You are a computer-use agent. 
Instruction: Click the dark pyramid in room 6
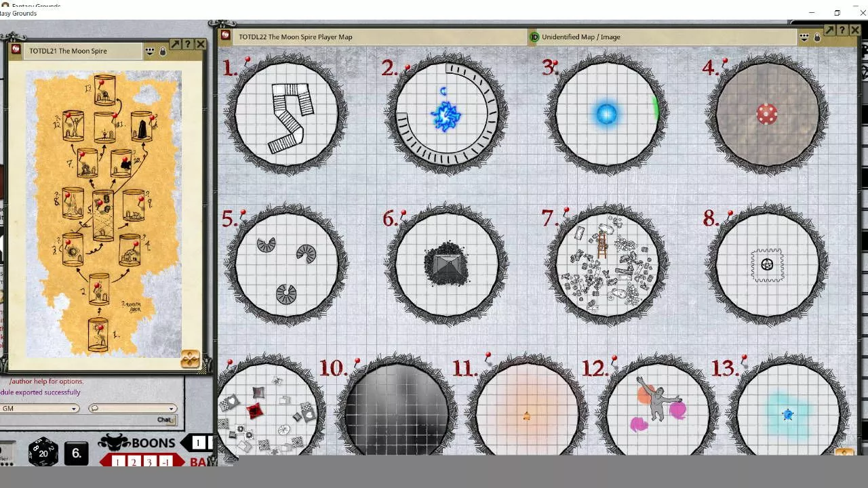446,264
